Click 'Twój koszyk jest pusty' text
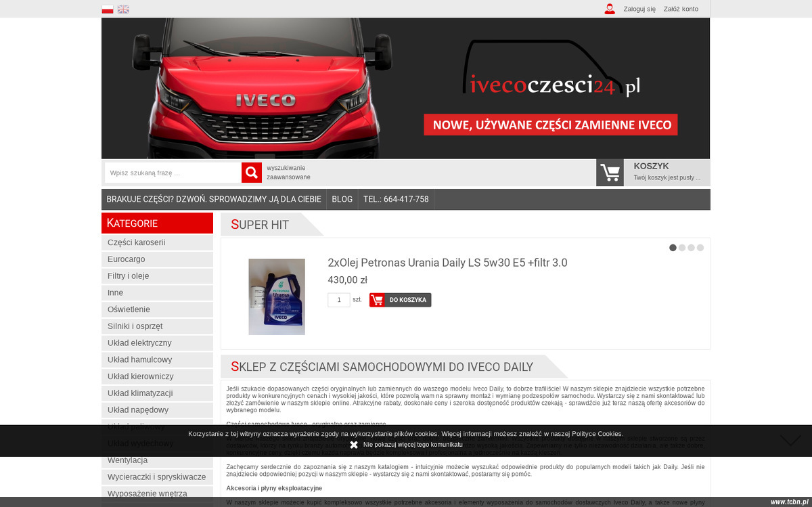The image size is (812, 507). pos(667,178)
